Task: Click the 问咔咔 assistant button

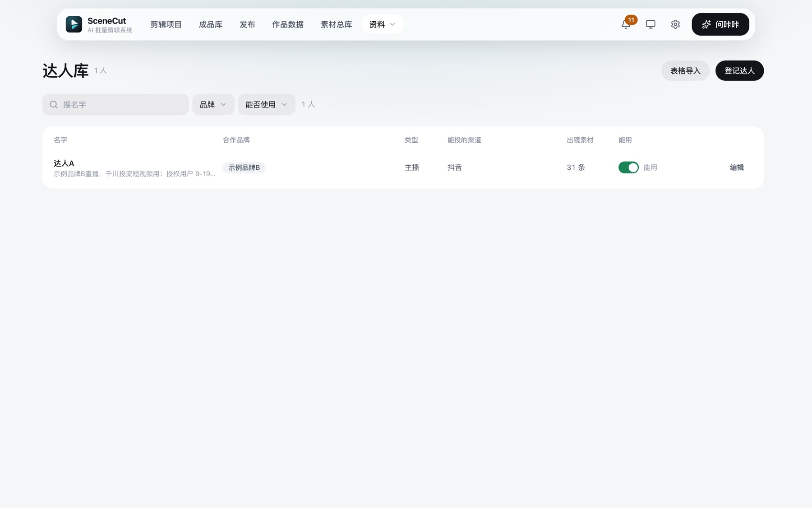Action: 720,24
